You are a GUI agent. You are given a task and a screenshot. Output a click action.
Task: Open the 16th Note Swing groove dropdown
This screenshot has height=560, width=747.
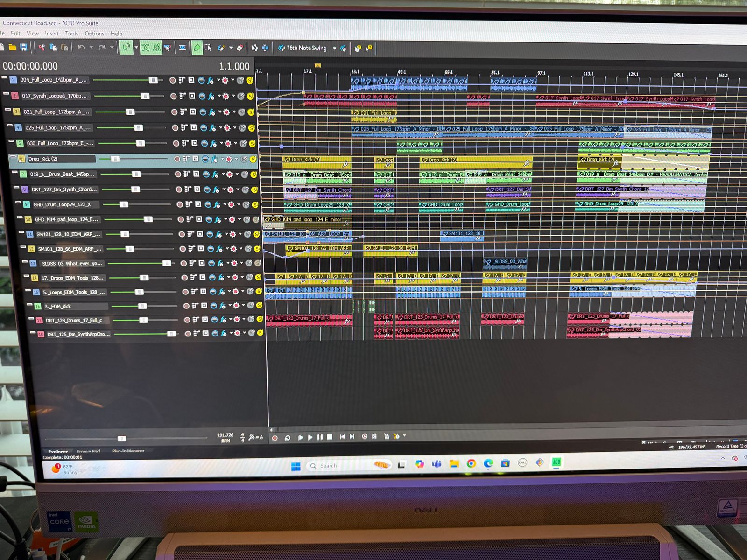click(x=334, y=48)
